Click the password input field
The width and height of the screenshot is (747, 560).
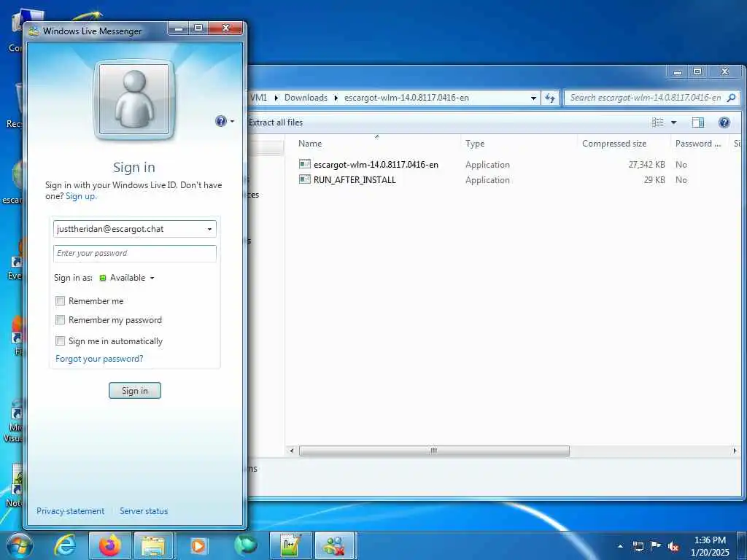135,253
